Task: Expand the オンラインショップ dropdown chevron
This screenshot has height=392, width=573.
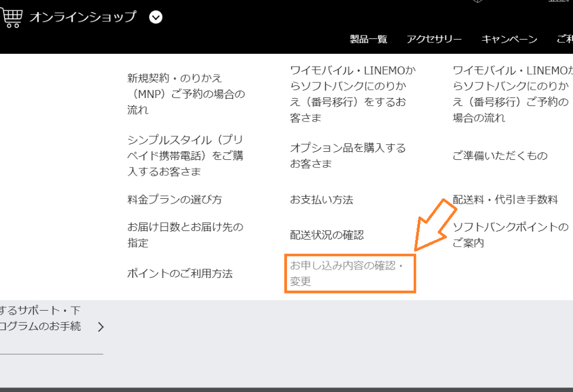Action: point(156,17)
